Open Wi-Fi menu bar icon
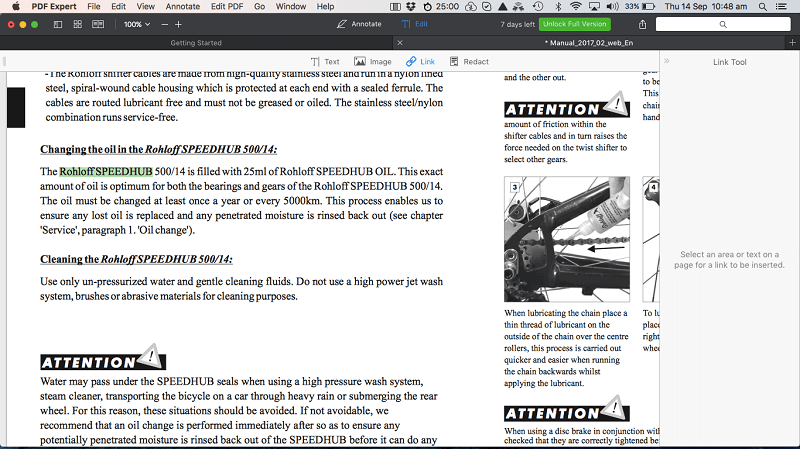Viewport: 800px width, 449px height. coord(576,7)
